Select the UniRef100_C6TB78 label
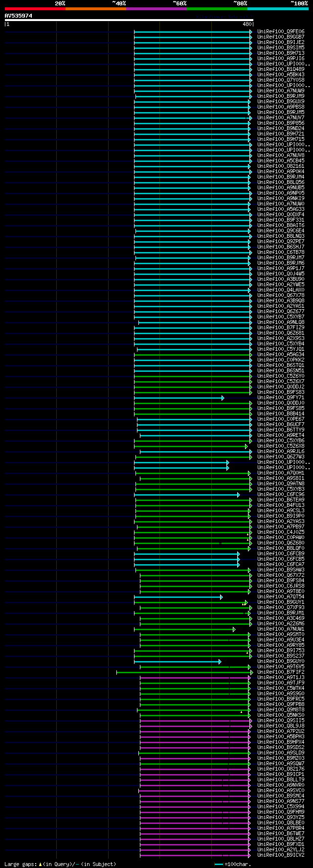The height and width of the screenshot is (868, 313). pyautogui.click(x=281, y=252)
